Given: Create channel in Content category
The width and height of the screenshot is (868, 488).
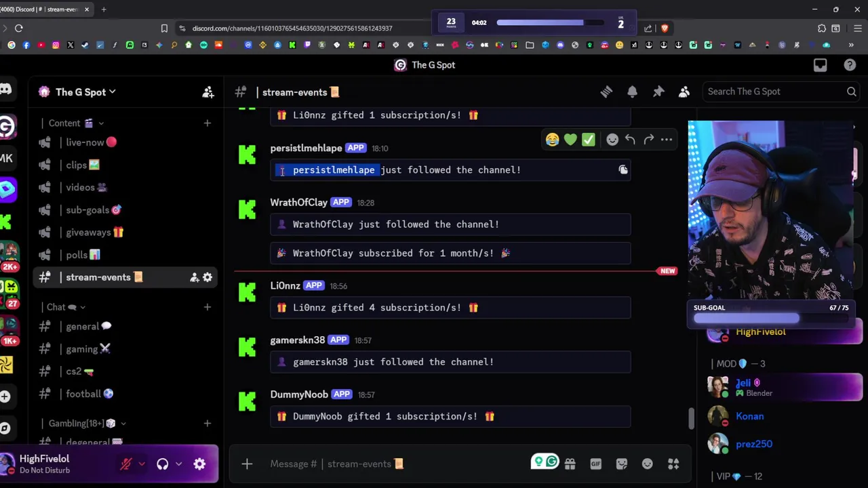Looking at the screenshot, I should point(208,123).
